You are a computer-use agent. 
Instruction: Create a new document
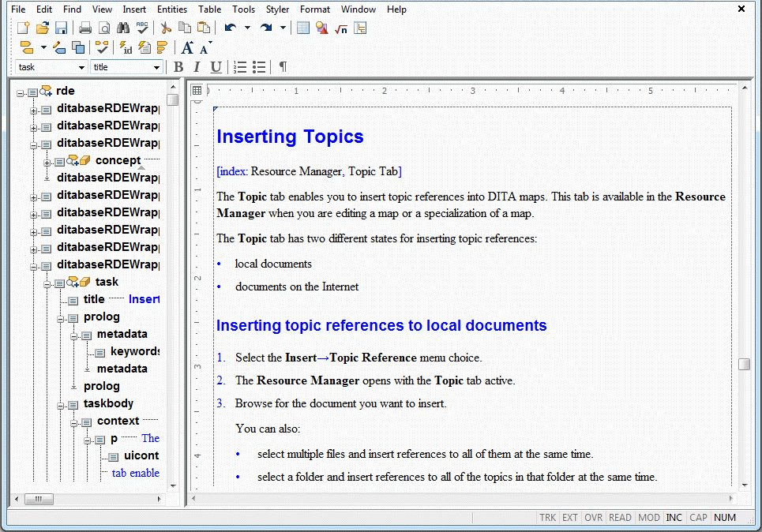pyautogui.click(x=24, y=28)
